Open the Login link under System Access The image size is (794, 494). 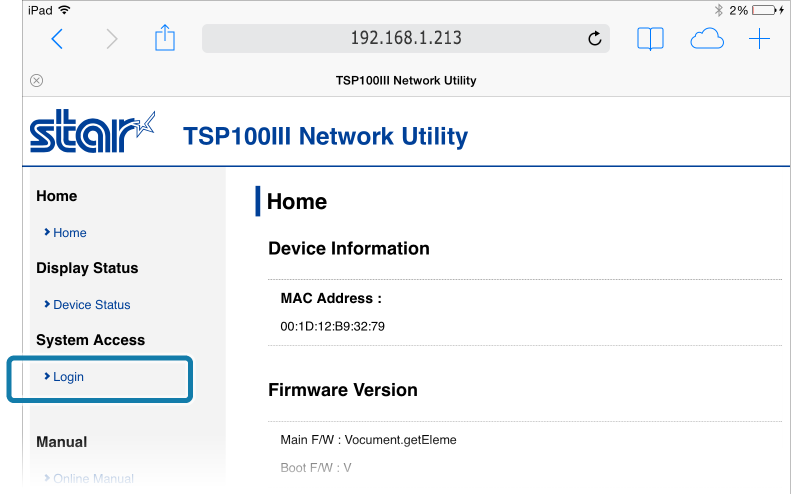point(68,377)
